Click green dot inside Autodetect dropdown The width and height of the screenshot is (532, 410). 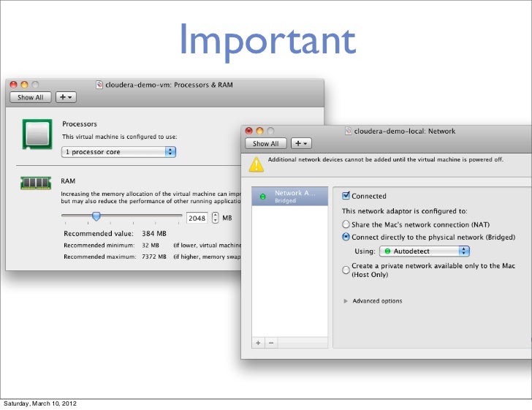coord(387,251)
